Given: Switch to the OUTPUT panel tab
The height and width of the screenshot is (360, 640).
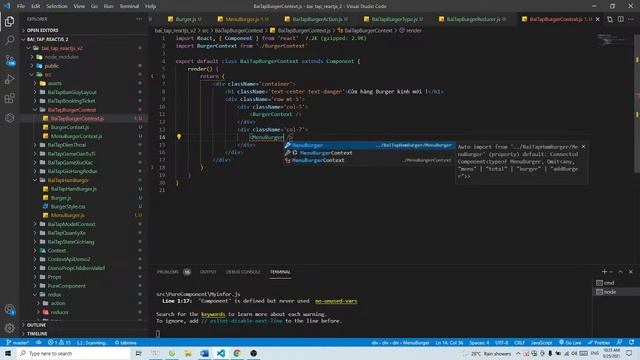Looking at the screenshot, I should click(x=208, y=272).
